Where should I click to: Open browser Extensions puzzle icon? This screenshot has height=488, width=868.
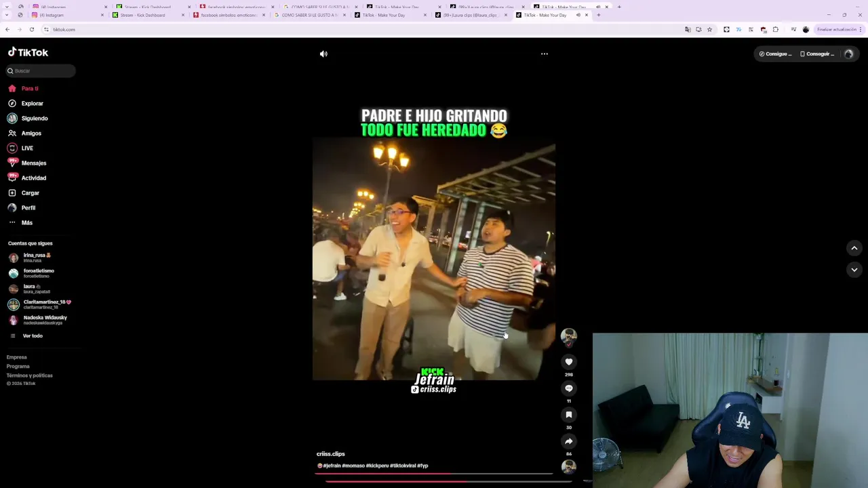coord(775,29)
